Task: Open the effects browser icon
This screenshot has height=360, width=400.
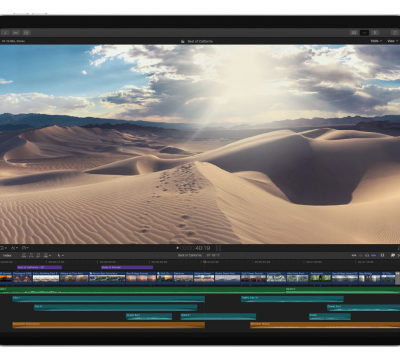Action: pyautogui.click(x=393, y=255)
